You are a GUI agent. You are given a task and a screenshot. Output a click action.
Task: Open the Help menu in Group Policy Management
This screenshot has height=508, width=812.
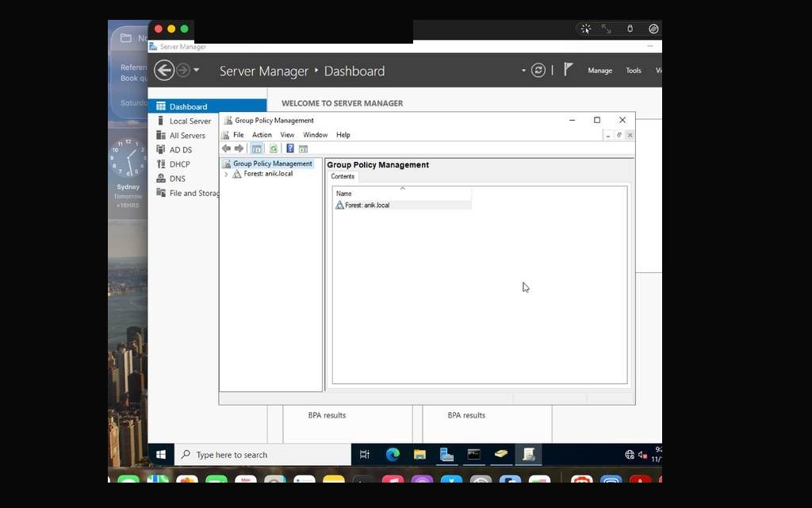pos(343,135)
